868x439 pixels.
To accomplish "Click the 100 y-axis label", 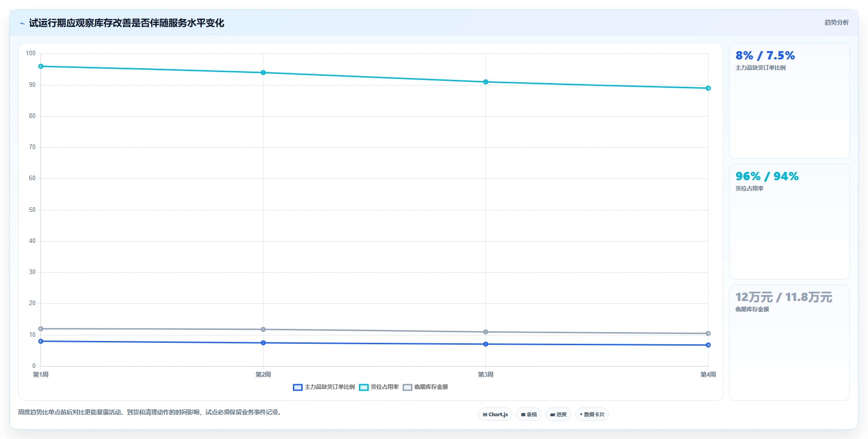I will tap(31, 53).
